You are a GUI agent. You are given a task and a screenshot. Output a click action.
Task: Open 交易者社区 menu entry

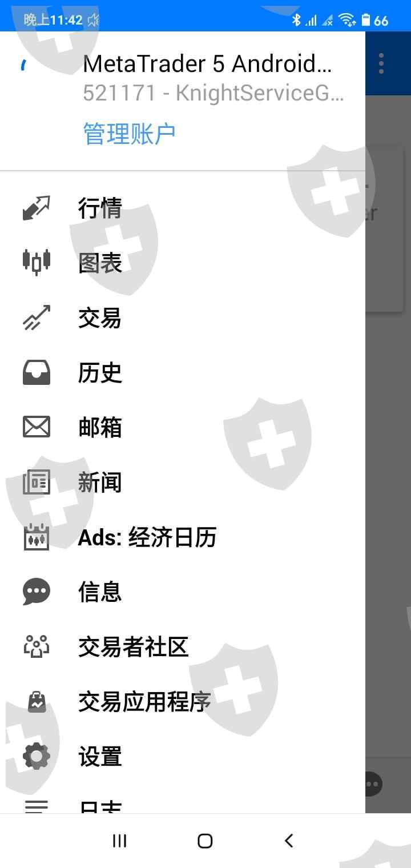[183, 646]
